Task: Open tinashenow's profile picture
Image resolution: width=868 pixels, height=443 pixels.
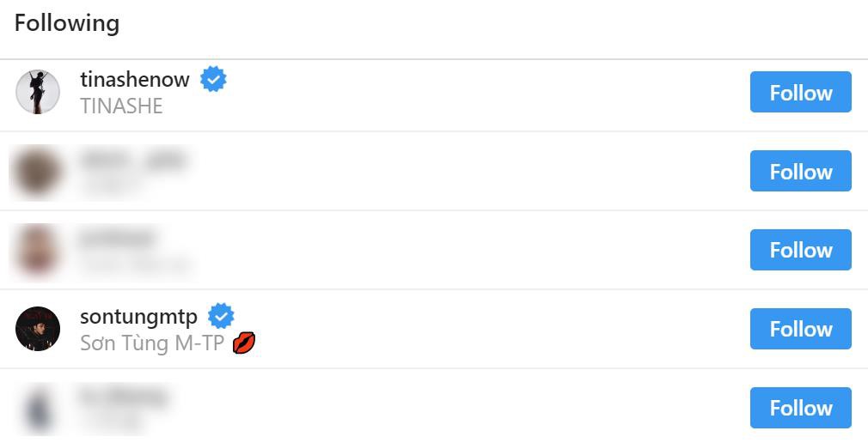Action: tap(38, 92)
